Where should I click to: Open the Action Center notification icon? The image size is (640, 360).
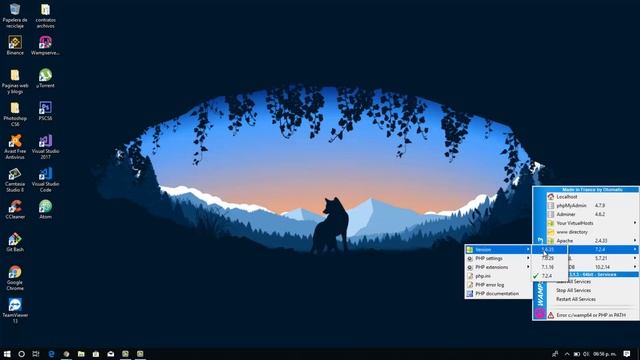(627, 354)
